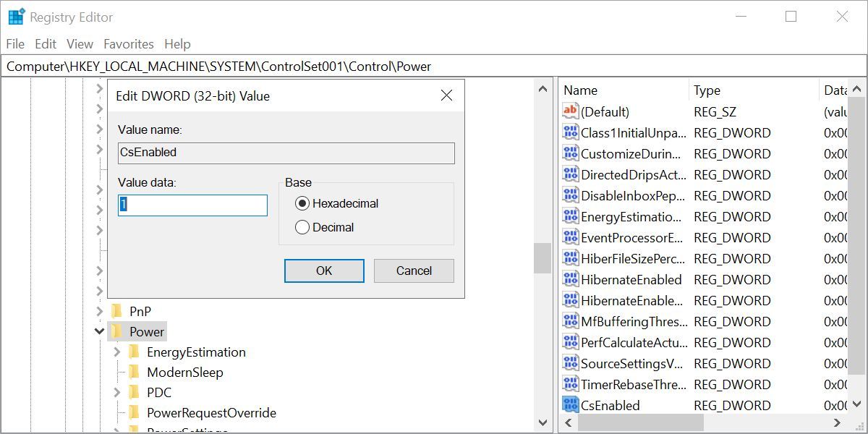This screenshot has height=434, width=868.
Task: Click the Class1InitialUnpa... DWORD icon
Action: pos(571,132)
